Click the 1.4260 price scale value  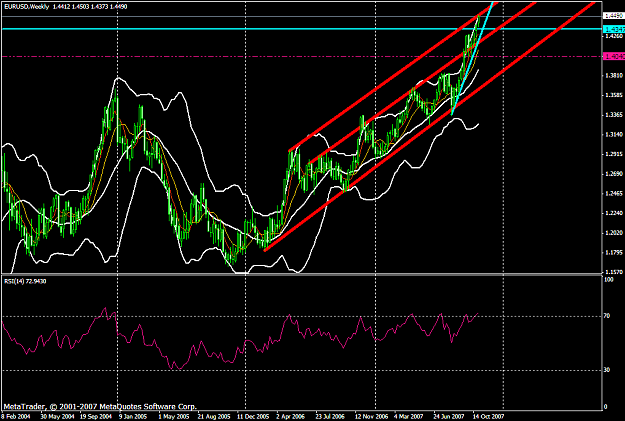(x=614, y=36)
